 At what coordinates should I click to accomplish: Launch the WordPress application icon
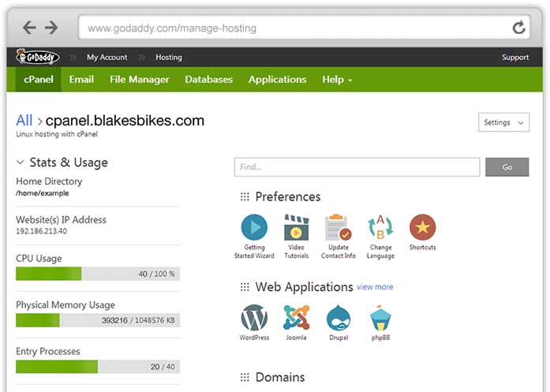[254, 318]
